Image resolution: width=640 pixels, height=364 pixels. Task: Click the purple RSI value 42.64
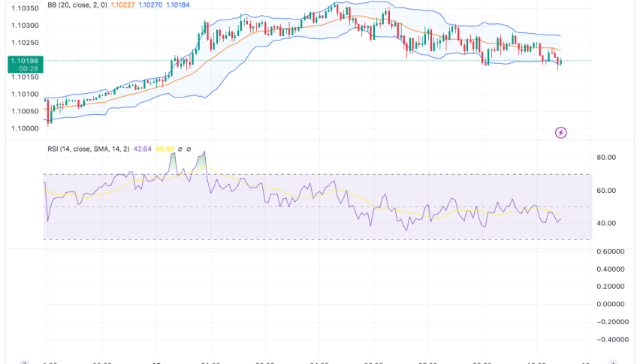(143, 149)
